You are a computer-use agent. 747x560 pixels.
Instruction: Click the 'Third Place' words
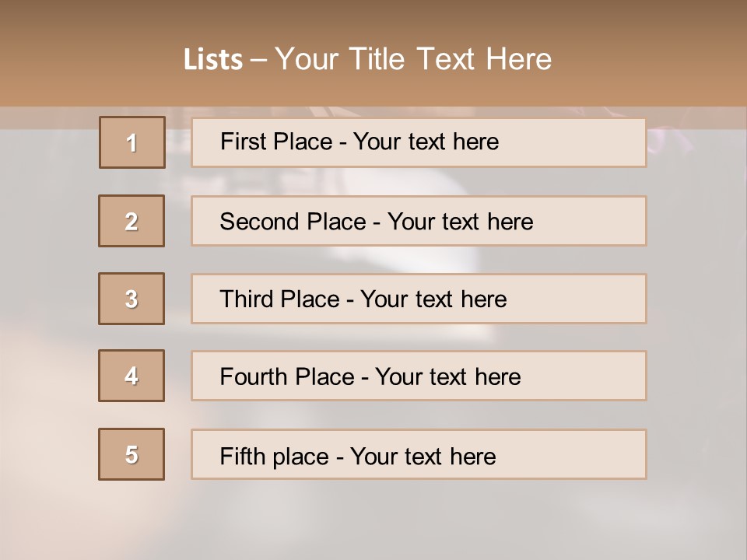pos(279,299)
